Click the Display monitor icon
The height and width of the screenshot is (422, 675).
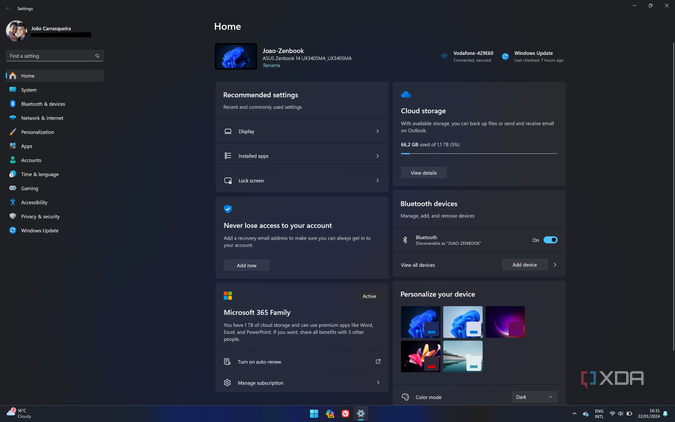(228, 131)
